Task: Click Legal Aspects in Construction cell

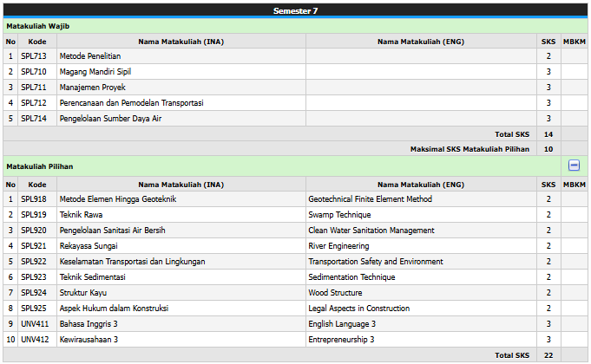Action: click(x=359, y=309)
